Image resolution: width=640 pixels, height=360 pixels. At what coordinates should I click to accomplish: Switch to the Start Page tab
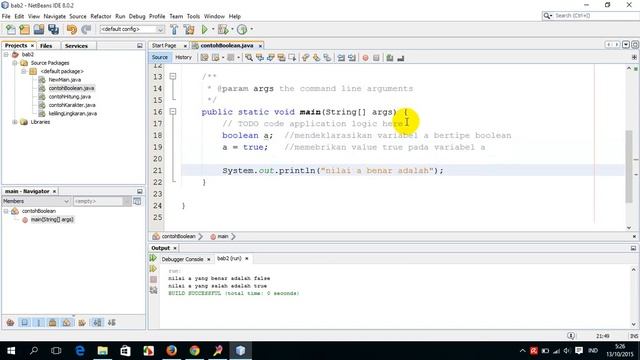164,46
